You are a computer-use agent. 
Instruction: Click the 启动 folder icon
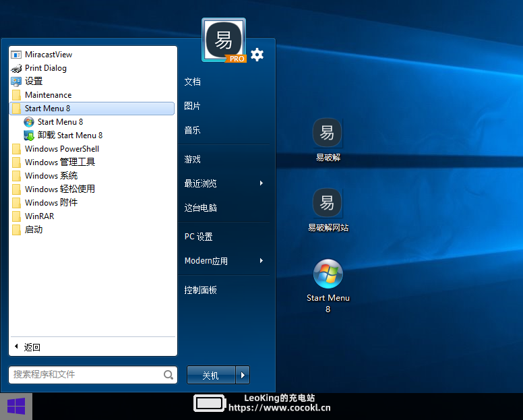coord(16,229)
